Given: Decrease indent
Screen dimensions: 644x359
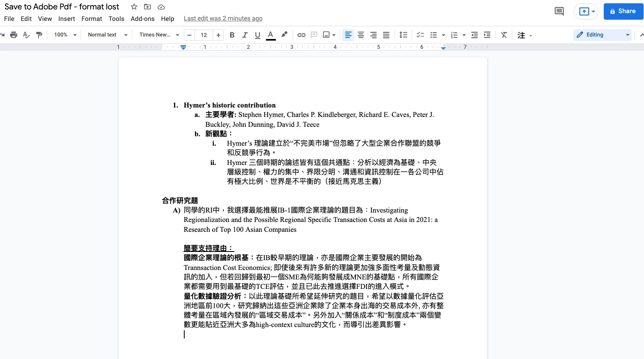Looking at the screenshot, I should pyautogui.click(x=474, y=35).
